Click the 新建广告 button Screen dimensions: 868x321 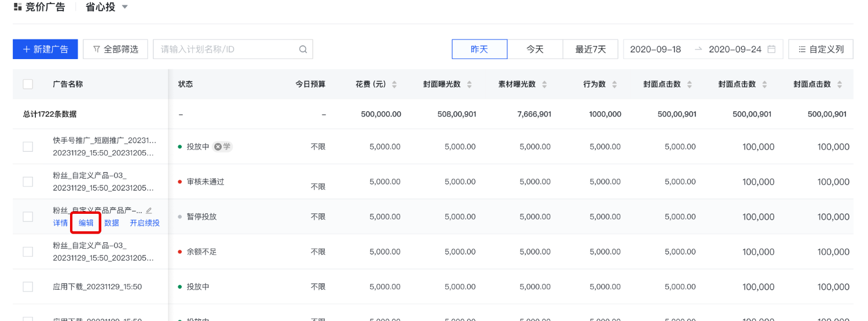[45, 49]
